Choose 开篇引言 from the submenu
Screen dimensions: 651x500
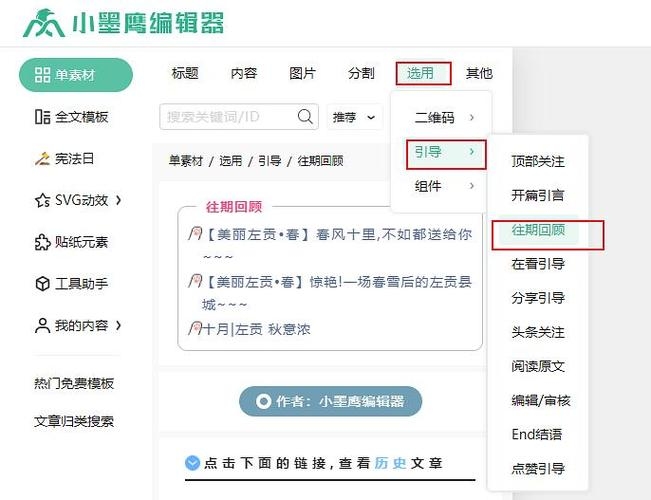point(538,195)
